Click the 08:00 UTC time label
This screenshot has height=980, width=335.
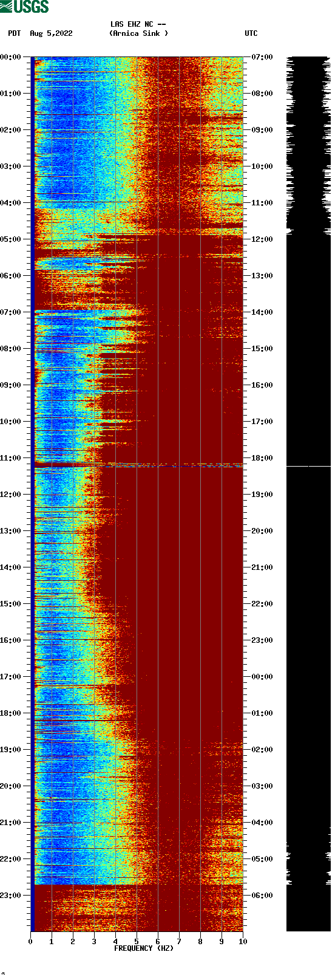click(x=262, y=94)
